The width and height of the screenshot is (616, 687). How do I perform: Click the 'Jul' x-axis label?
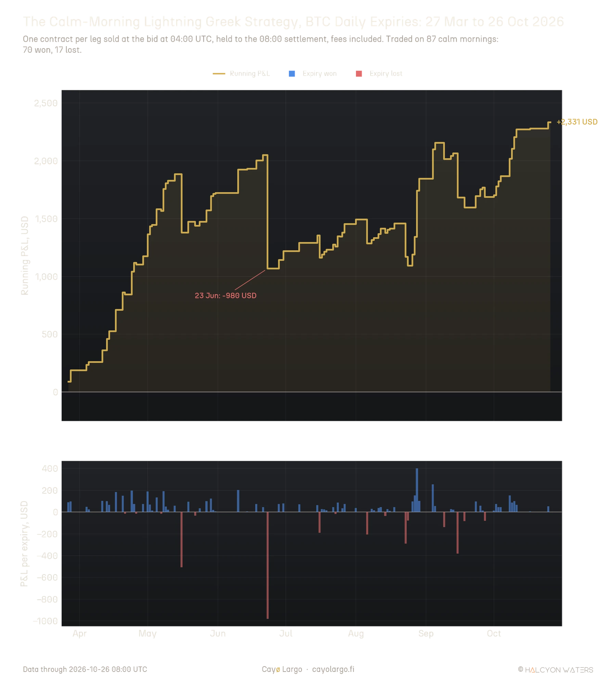(286, 634)
